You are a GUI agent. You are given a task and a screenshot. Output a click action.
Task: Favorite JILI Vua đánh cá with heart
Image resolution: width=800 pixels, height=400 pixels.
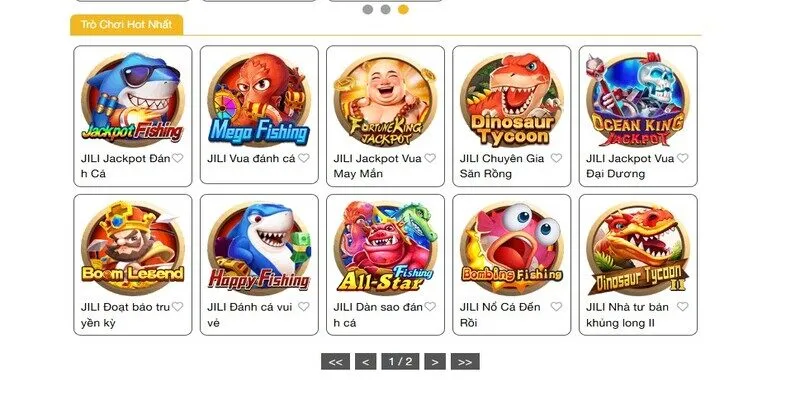tap(304, 158)
